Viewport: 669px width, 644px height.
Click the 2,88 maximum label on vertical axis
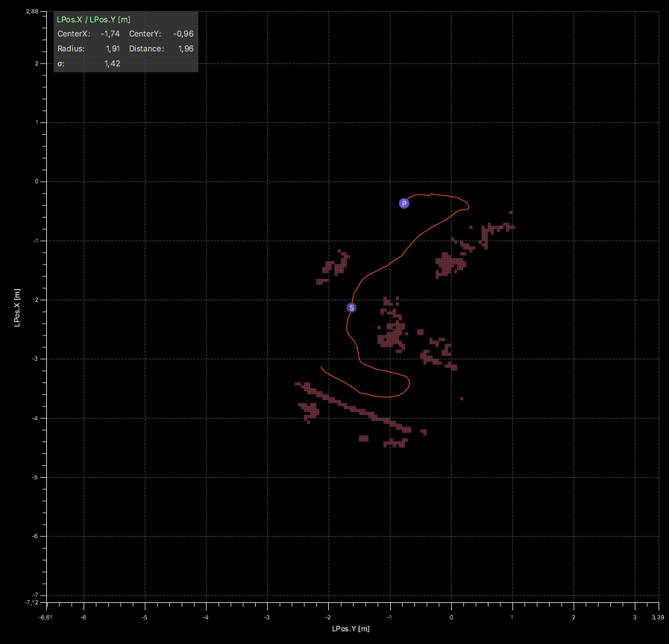pyautogui.click(x=31, y=11)
